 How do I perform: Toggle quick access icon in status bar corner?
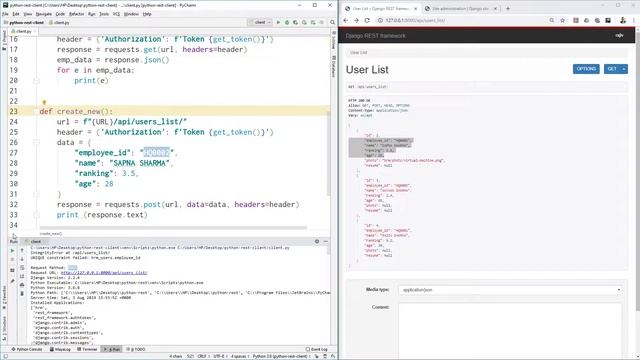tap(5, 356)
